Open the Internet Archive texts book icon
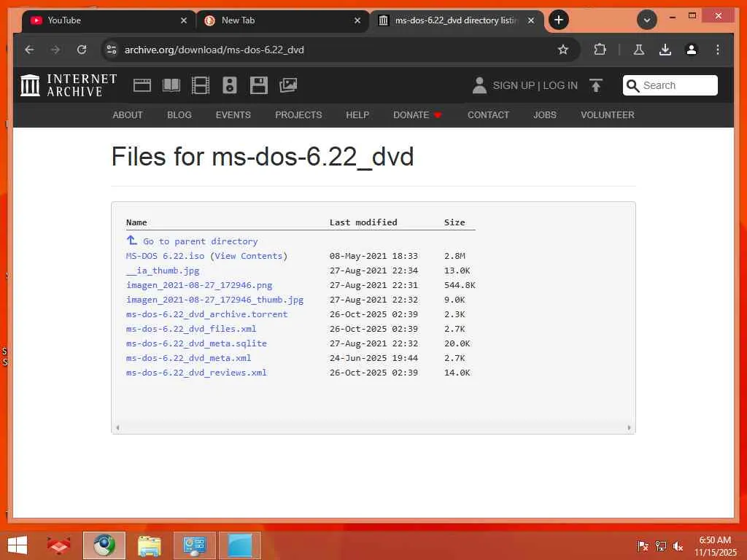Screen dimensions: 747x560 coord(171,86)
